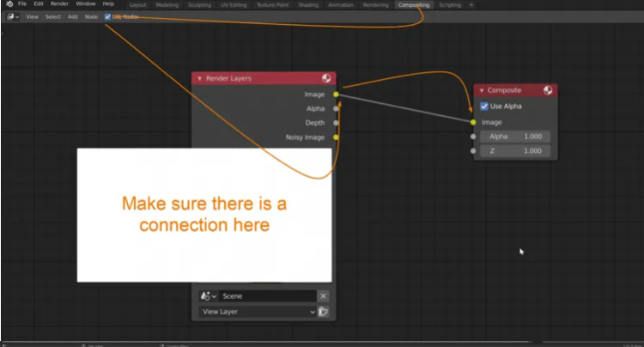The image size is (644, 347).
Task: Click the Image output socket on Render Layers
Action: (x=336, y=94)
